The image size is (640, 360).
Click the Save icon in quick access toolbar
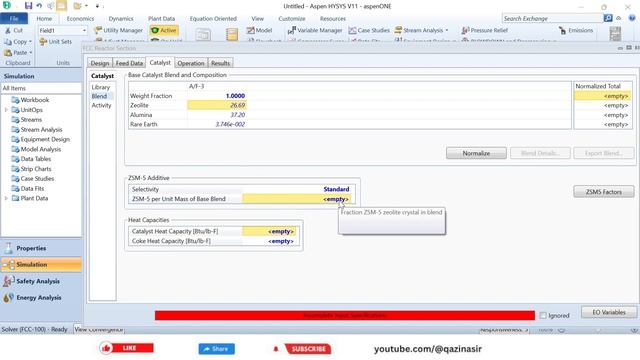tap(28, 6)
